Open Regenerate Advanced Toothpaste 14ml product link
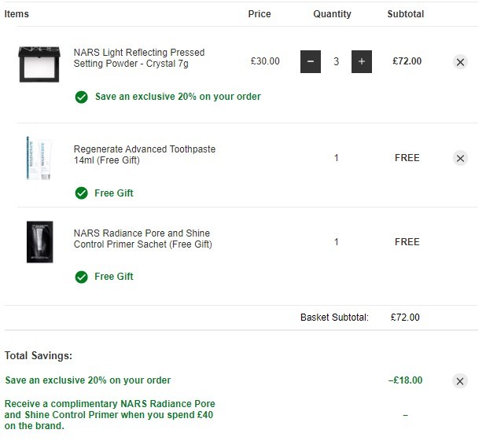486x448 pixels. tap(145, 155)
